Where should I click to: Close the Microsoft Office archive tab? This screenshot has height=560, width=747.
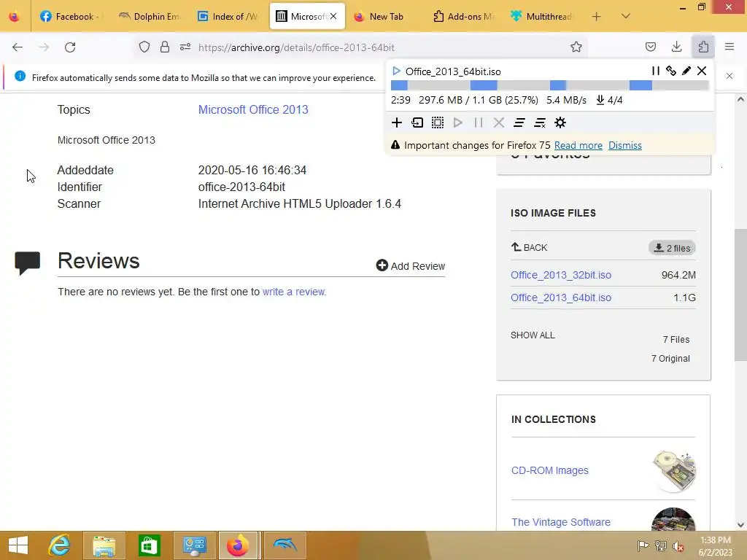pos(333,16)
